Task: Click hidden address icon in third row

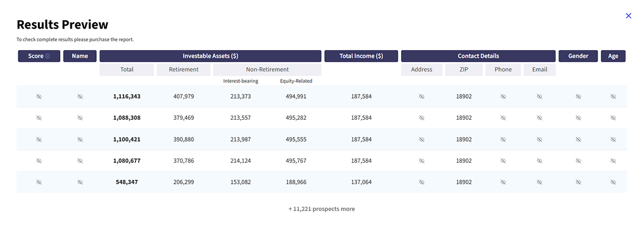Action: [422, 139]
